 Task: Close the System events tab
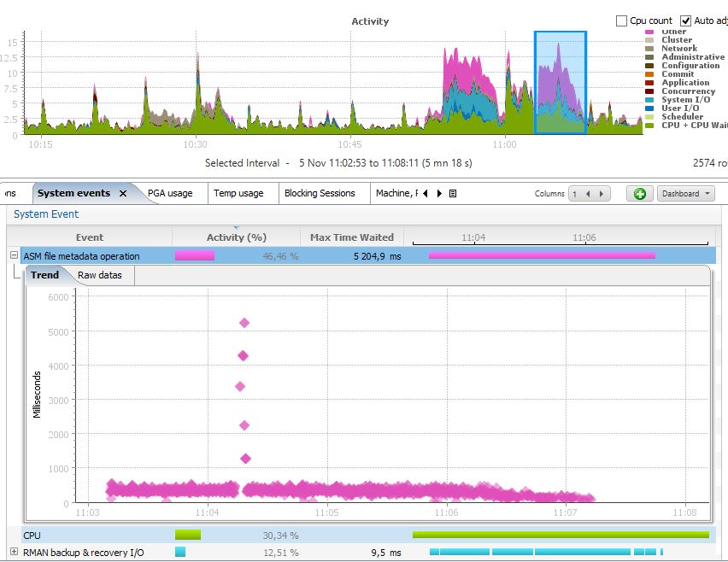(123, 194)
